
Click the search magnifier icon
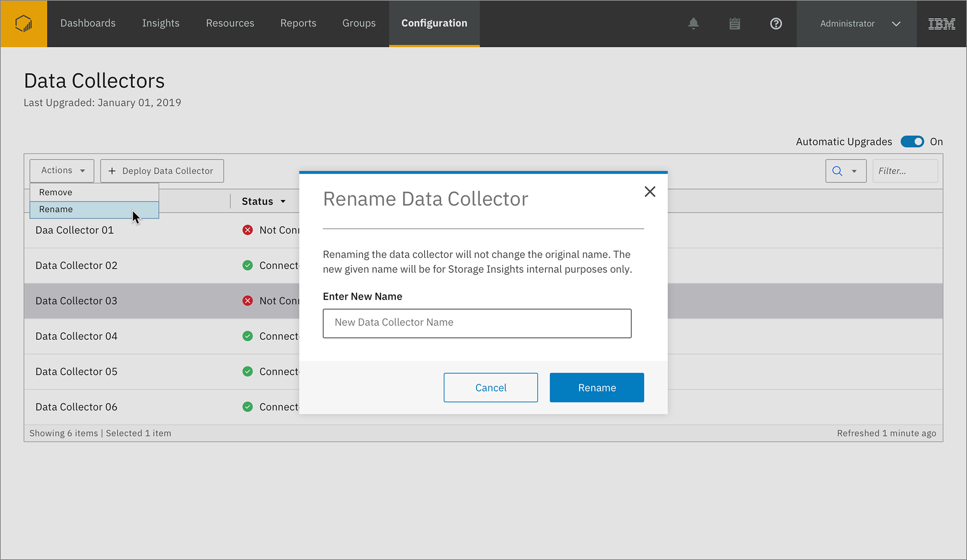pos(838,171)
